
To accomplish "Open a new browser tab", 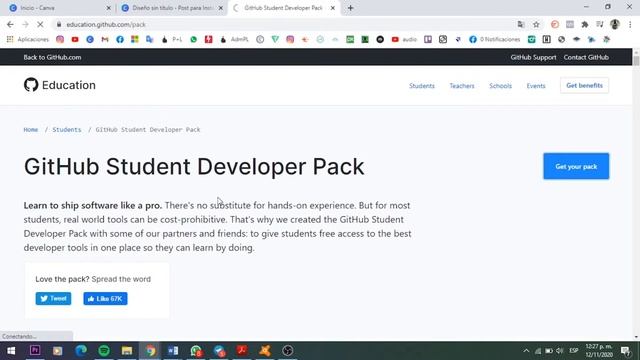I will [x=350, y=8].
